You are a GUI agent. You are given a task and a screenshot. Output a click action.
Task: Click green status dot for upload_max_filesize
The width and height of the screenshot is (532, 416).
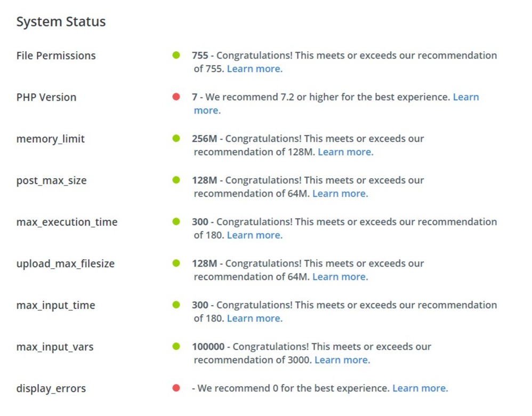(x=176, y=263)
